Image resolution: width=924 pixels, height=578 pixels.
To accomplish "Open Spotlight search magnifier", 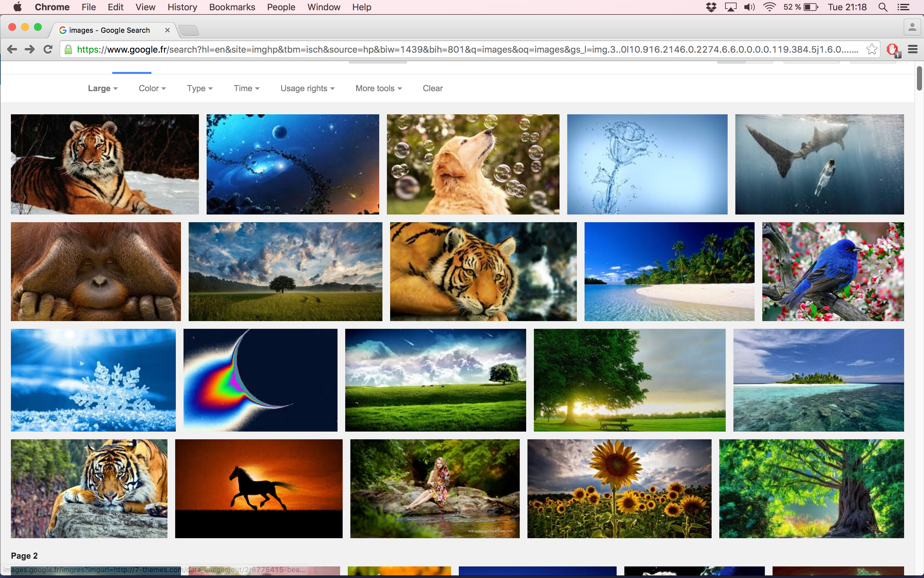I will pos(883,7).
